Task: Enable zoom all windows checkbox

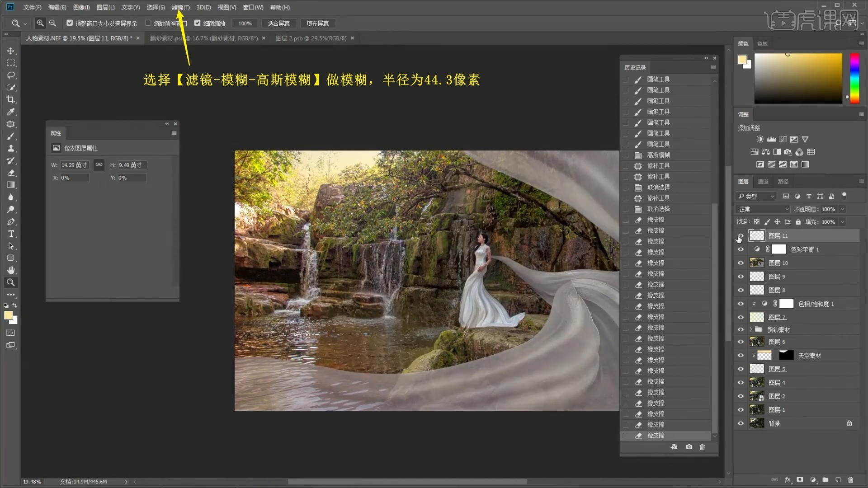Action: (x=148, y=23)
